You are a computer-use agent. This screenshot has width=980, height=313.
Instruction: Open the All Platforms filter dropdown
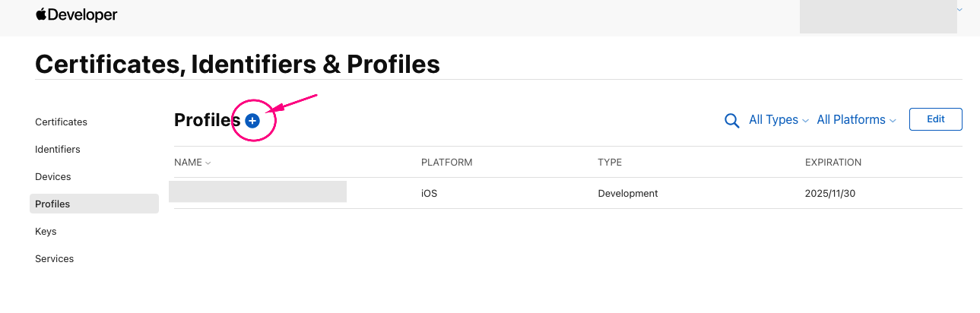coord(856,120)
